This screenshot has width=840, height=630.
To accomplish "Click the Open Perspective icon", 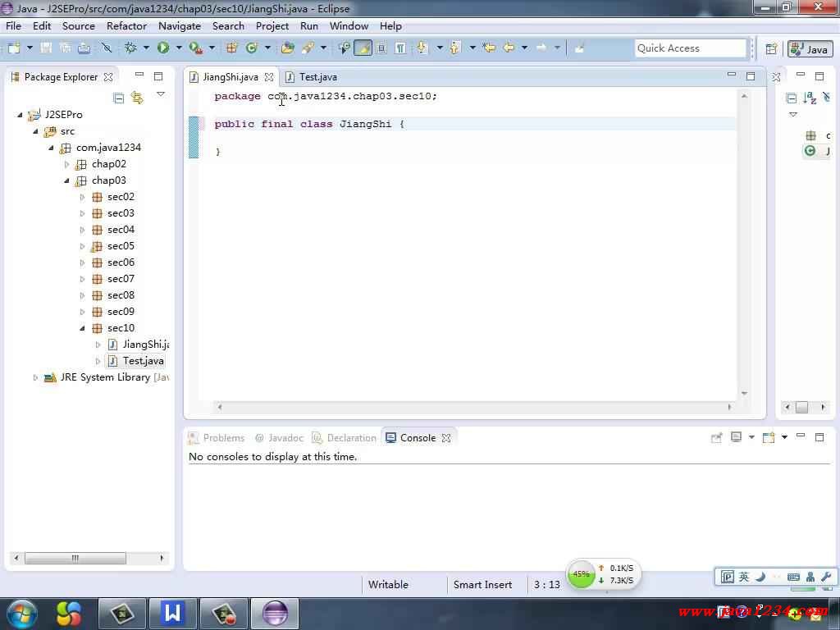I will (x=771, y=49).
